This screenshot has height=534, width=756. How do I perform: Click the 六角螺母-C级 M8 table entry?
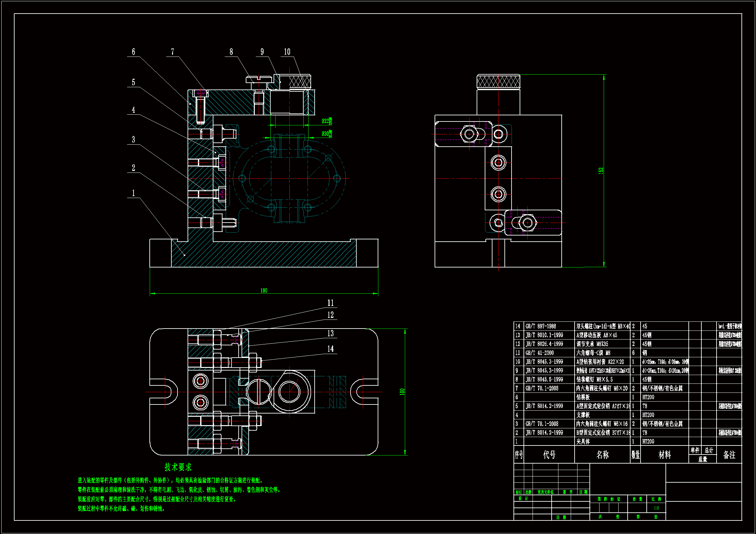[x=593, y=353]
